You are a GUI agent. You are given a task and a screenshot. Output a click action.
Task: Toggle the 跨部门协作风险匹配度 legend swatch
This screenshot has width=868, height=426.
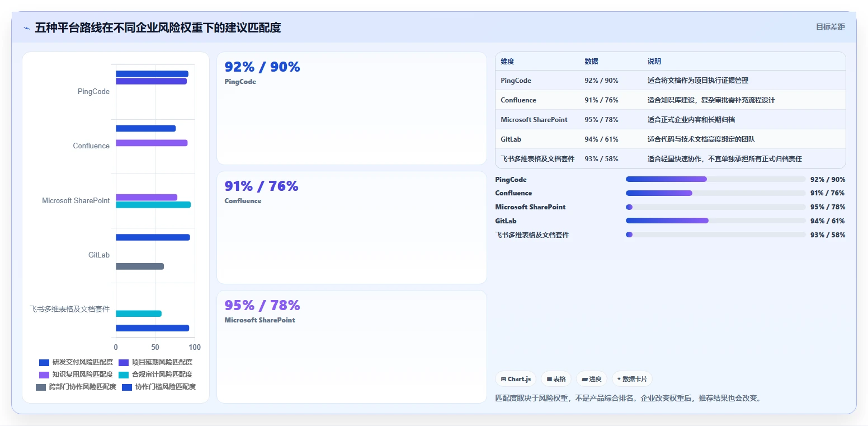(x=41, y=387)
